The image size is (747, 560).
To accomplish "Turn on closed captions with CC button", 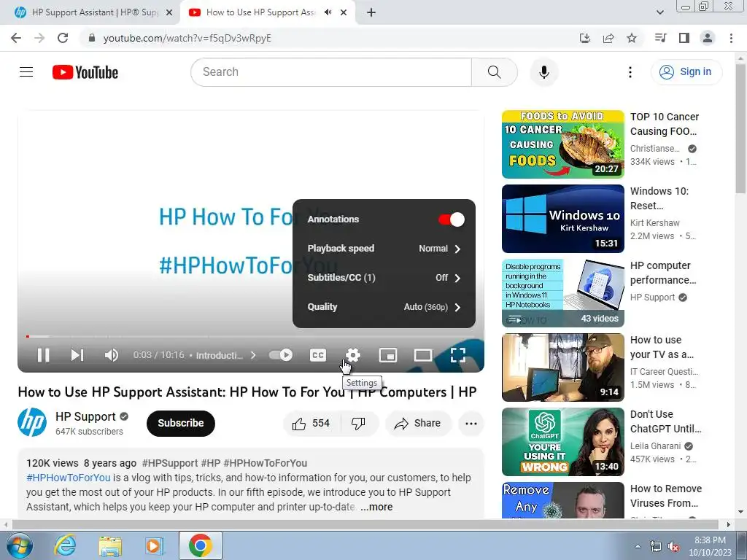I will pos(318,355).
